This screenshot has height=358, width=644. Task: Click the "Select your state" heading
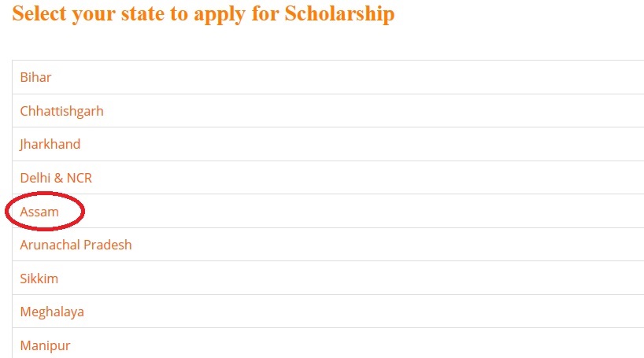(203, 13)
